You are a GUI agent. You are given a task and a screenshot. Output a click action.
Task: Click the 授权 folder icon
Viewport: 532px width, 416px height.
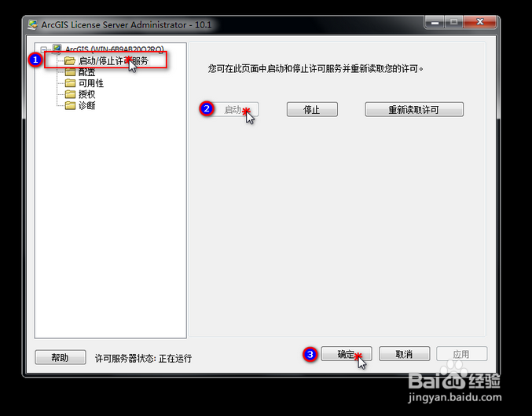tap(70, 94)
